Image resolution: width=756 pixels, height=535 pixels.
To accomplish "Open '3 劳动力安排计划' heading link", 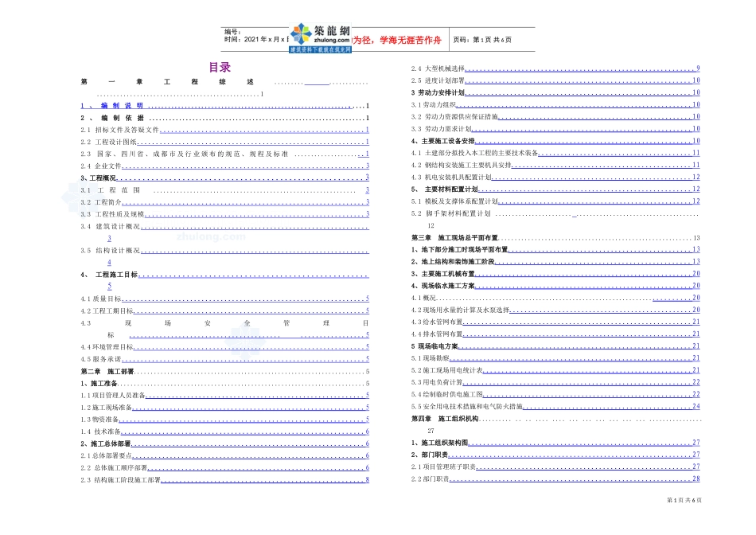I will pyautogui.click(x=555, y=92).
